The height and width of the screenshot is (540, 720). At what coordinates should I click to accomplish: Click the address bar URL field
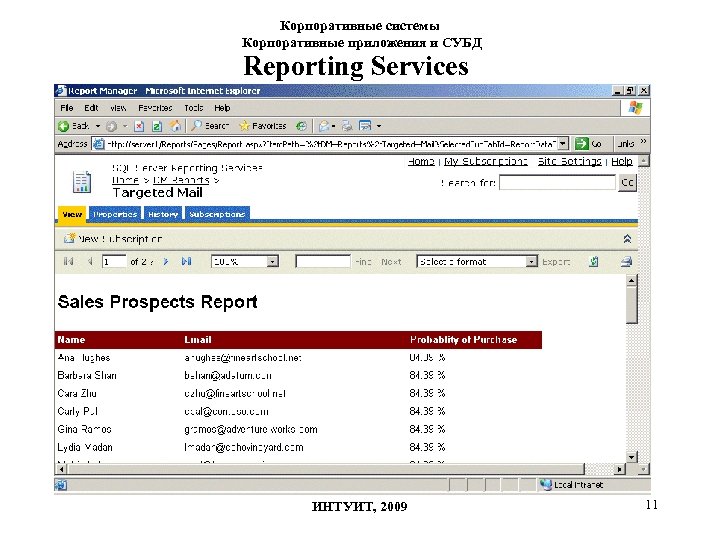pos(332,144)
